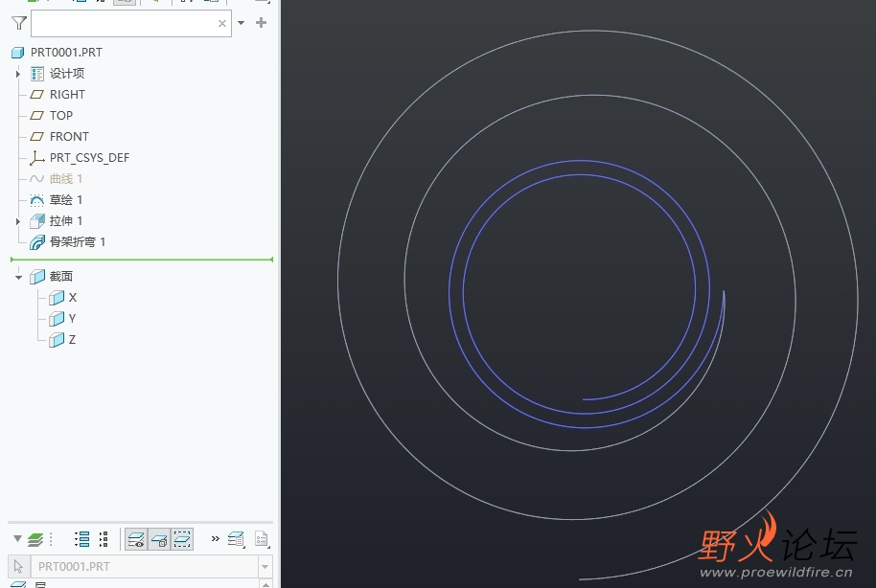This screenshot has height=588, width=876.
Task: Collapse the 截面 section group
Action: coord(18,277)
